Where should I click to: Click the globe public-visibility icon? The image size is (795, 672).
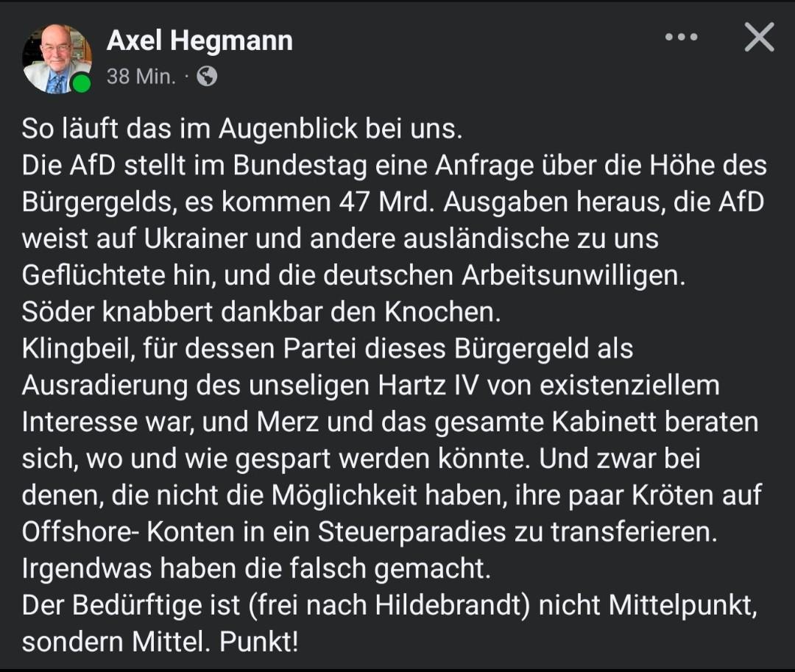(207, 76)
